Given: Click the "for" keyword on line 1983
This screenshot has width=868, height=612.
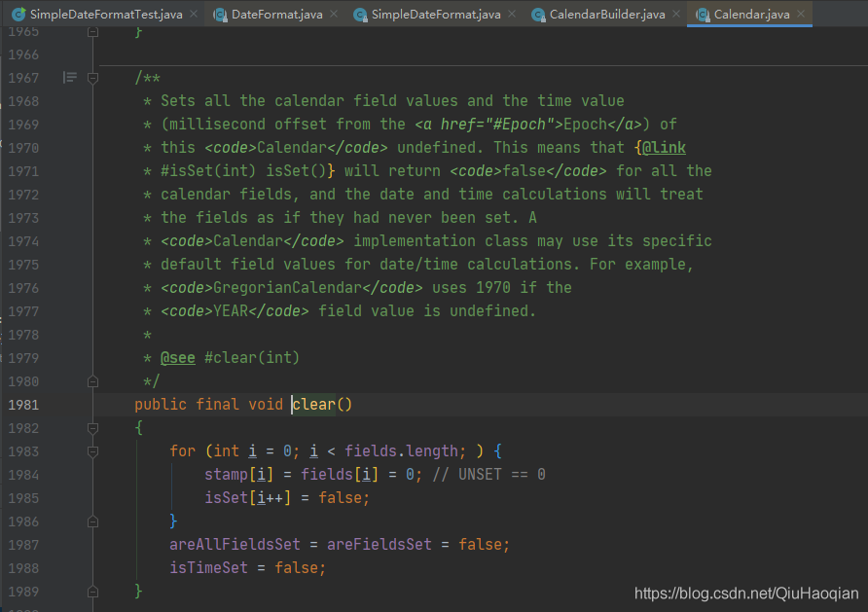Looking at the screenshot, I should coord(183,451).
